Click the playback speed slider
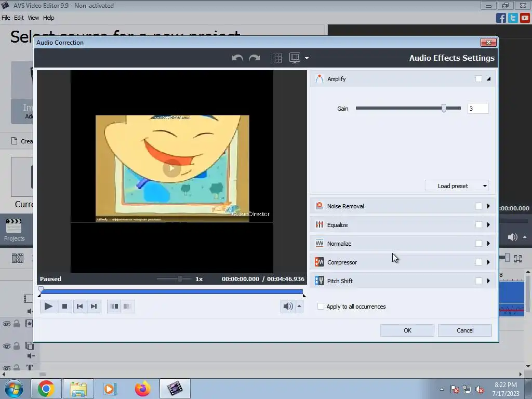Viewport: 532px width, 399px height. [x=174, y=279]
